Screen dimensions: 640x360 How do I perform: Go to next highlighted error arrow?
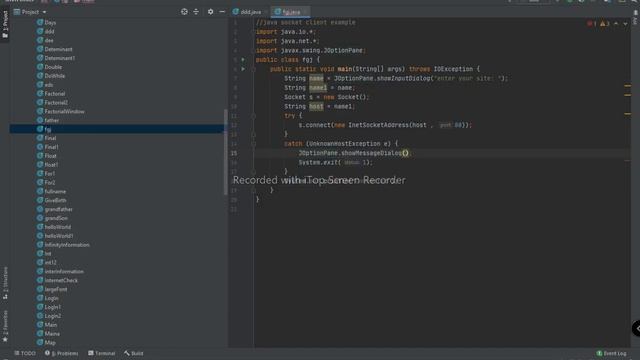point(625,24)
